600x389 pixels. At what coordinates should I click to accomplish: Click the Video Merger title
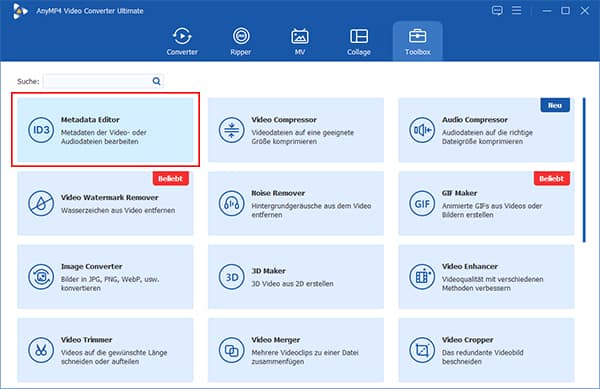click(276, 340)
